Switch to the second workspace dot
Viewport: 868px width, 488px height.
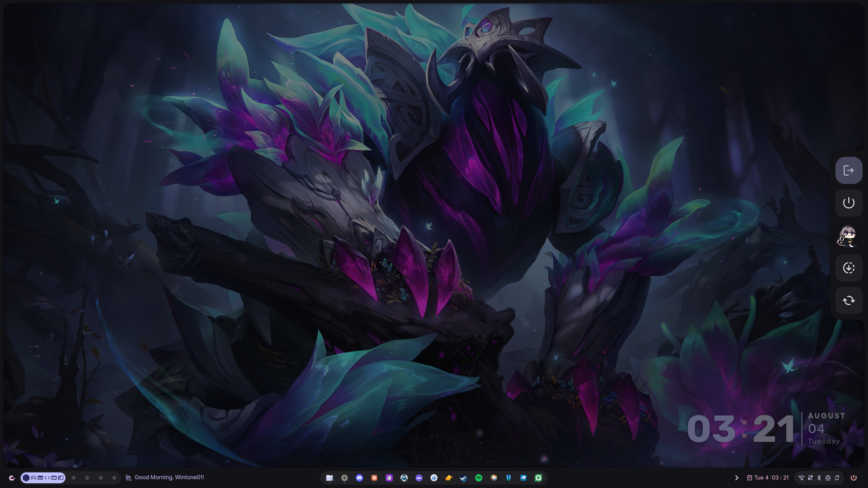(x=74, y=478)
